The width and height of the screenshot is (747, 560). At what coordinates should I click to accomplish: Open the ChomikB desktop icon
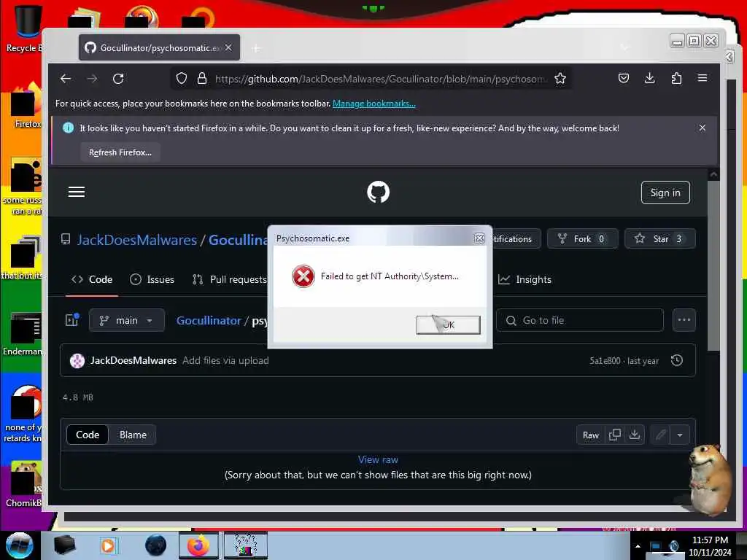tap(24, 483)
